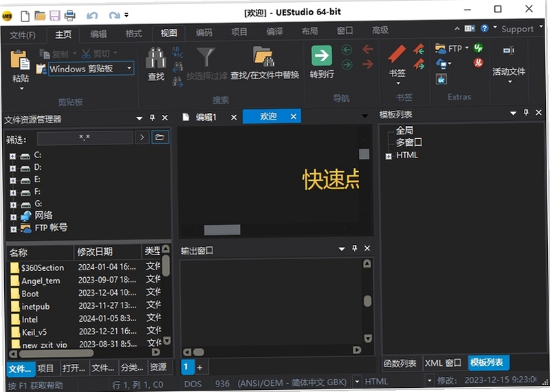The image size is (550, 392).
Task: Click the green circle forward arrow icon
Action: (x=346, y=65)
